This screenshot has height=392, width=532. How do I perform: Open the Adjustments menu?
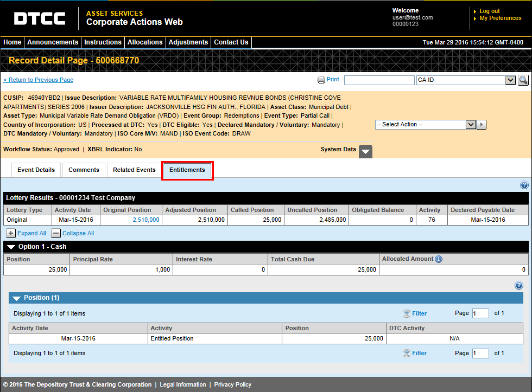pyautogui.click(x=188, y=42)
